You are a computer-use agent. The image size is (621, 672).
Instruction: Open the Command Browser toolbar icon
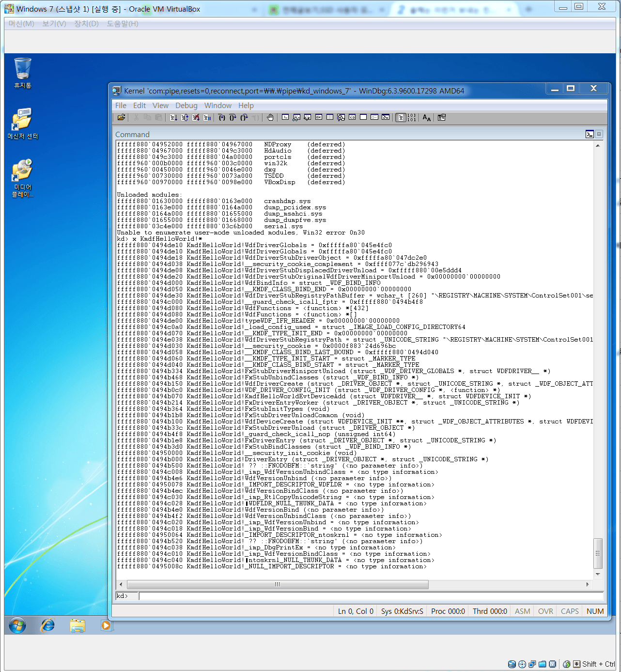click(386, 117)
